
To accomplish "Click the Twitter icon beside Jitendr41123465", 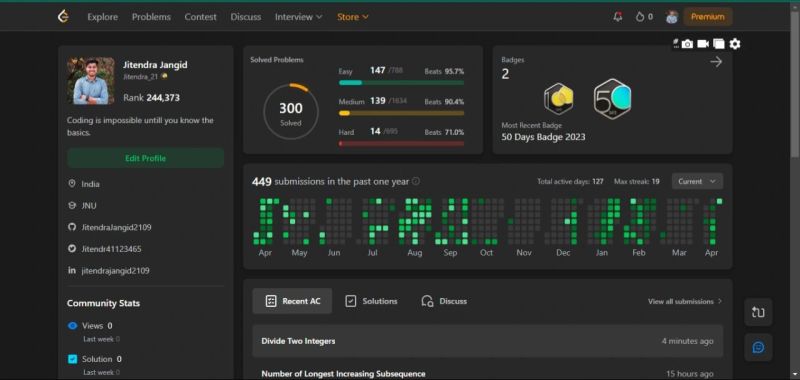I will (72, 249).
